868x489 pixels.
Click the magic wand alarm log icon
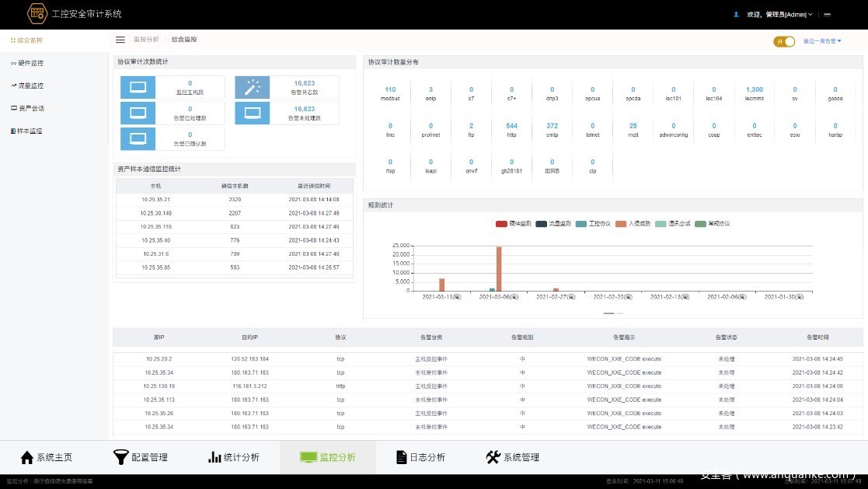(x=252, y=88)
